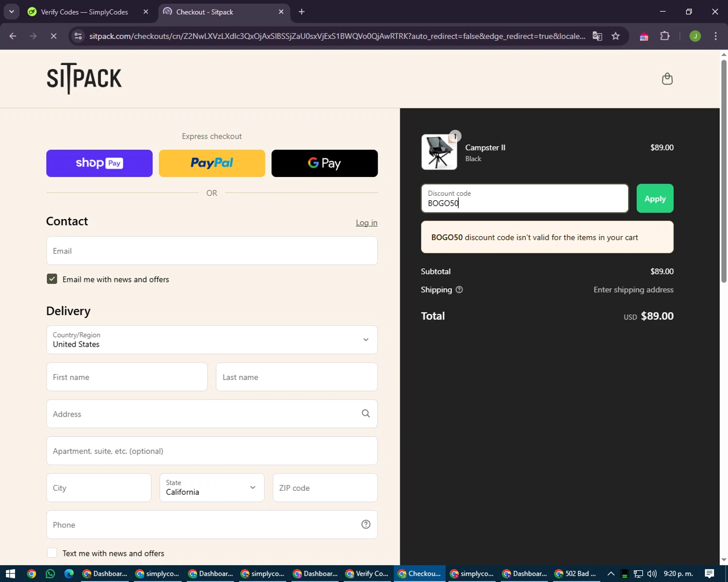Uncheck Email me with news and offers
The height and width of the screenshot is (582, 728).
coord(52,279)
